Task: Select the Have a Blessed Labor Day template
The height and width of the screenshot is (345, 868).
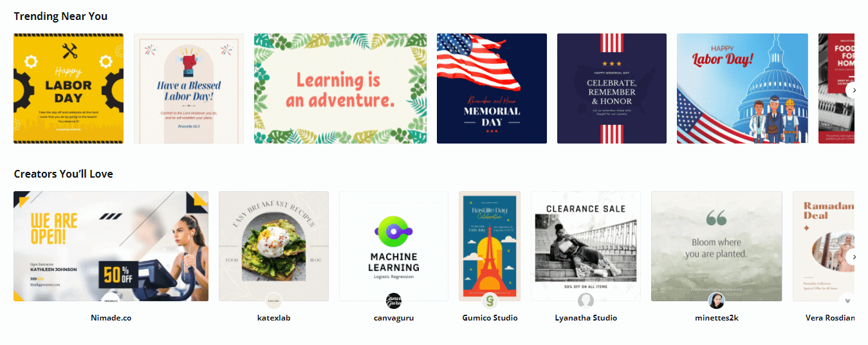Action: [189, 88]
